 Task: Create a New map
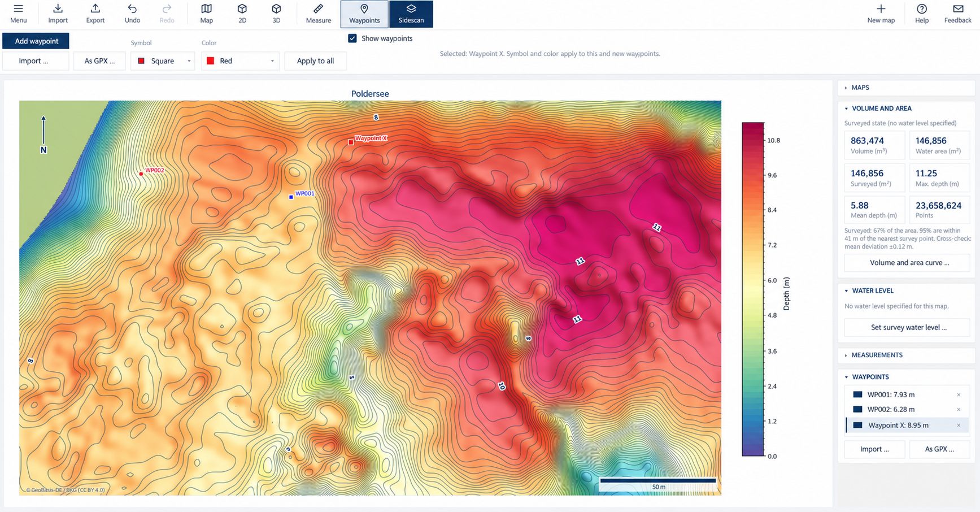881,14
